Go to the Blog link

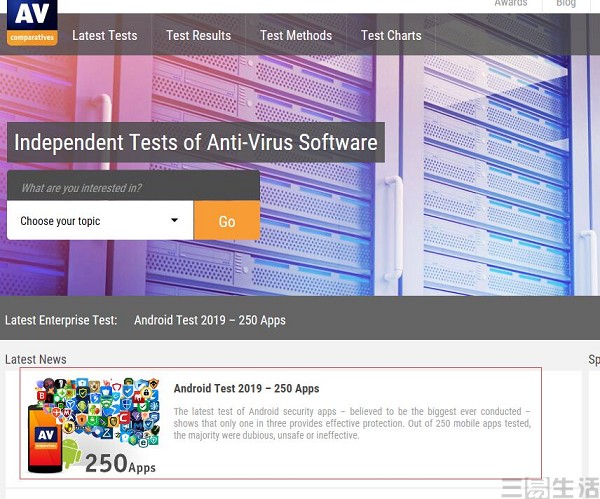[x=566, y=3]
